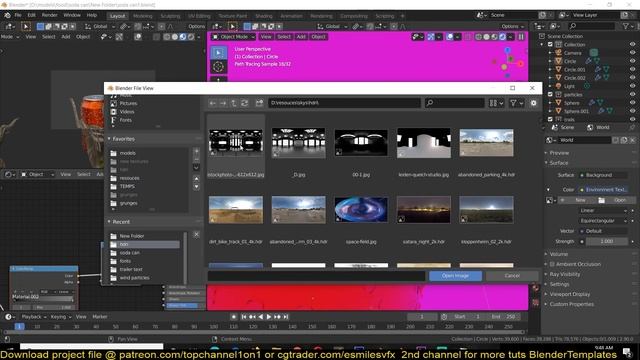This screenshot has height=360, width=640.
Task: Go forward to next folder in file view
Action: 223,103
